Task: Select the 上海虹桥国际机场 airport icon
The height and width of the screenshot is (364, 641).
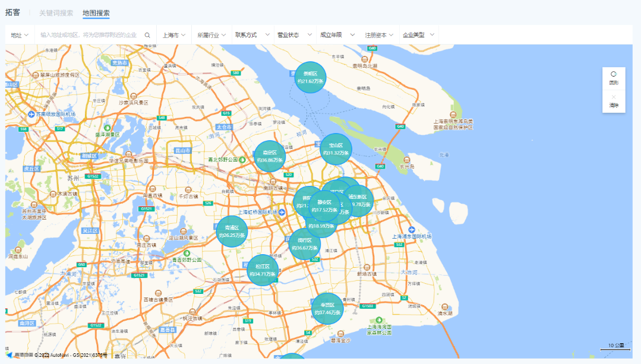Action: click(282, 213)
